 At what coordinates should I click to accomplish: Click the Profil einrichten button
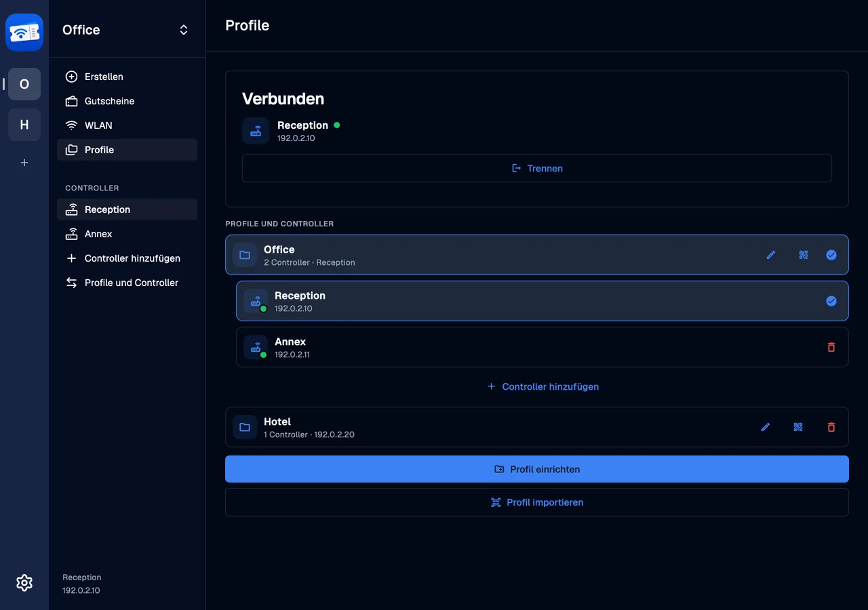(x=537, y=469)
